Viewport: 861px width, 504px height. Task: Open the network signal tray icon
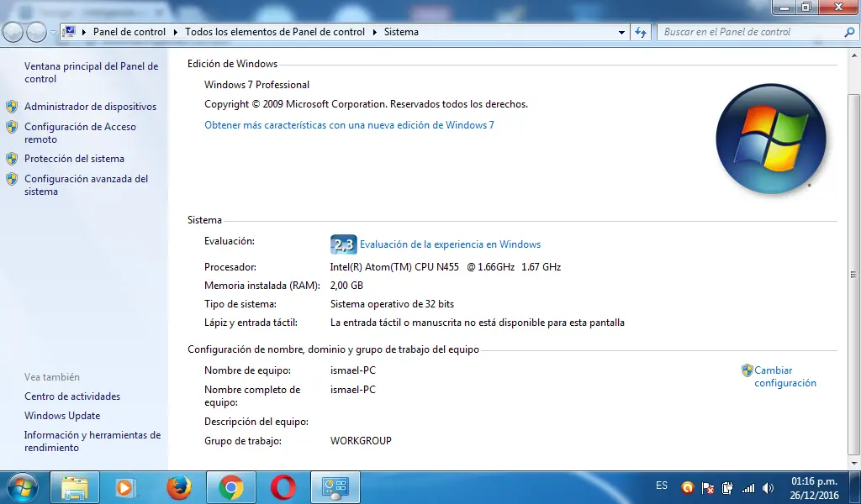click(747, 488)
